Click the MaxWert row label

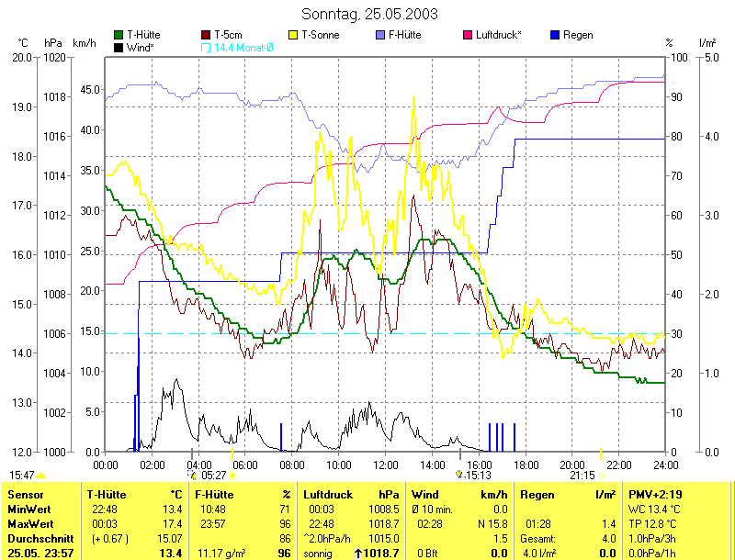tap(30, 523)
